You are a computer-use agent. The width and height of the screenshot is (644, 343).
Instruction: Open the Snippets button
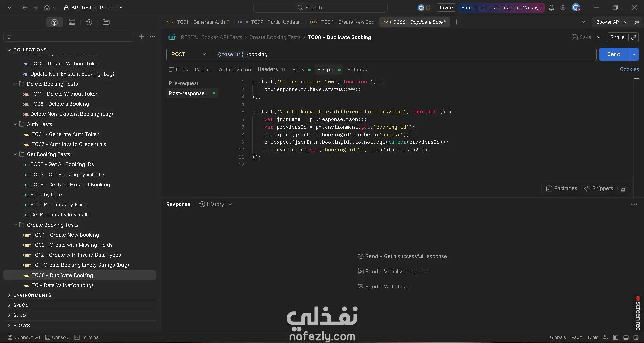tap(599, 189)
